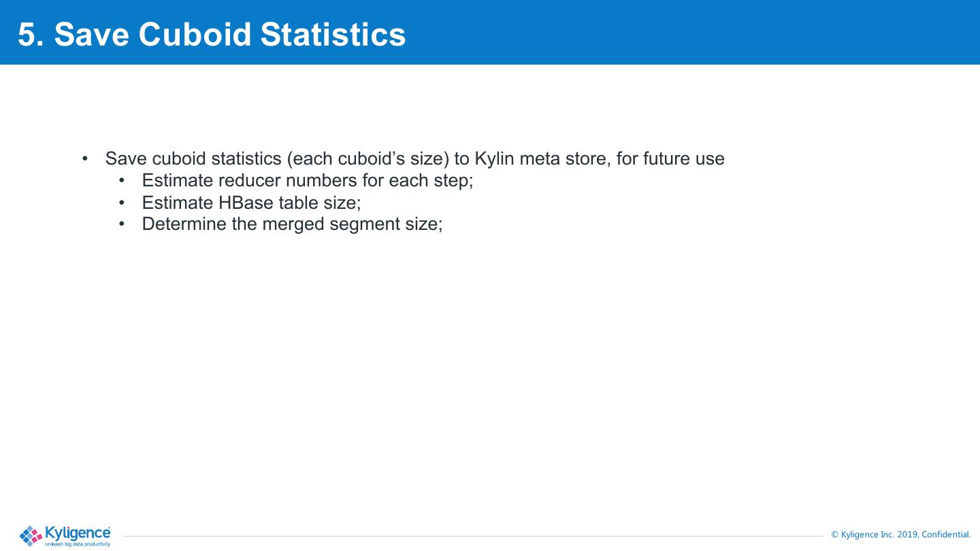Click the 'Kyligence Inc. 2019, Confidential' footer text
This screenshot has width=980, height=551.
[906, 535]
